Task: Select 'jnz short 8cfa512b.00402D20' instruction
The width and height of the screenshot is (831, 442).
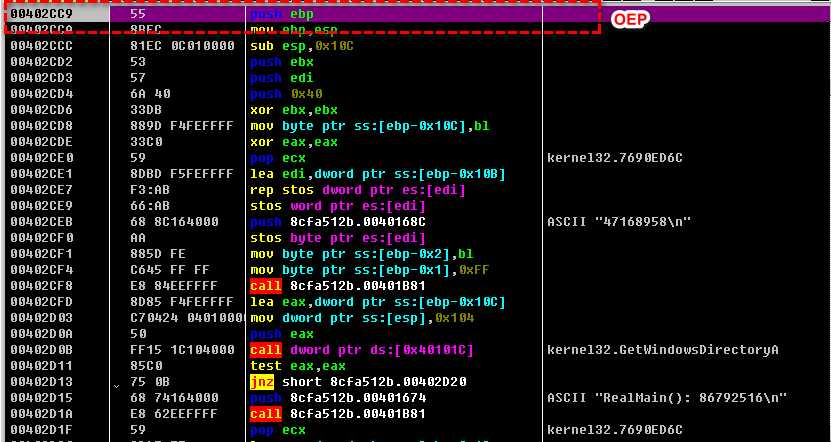Action: (x=358, y=382)
